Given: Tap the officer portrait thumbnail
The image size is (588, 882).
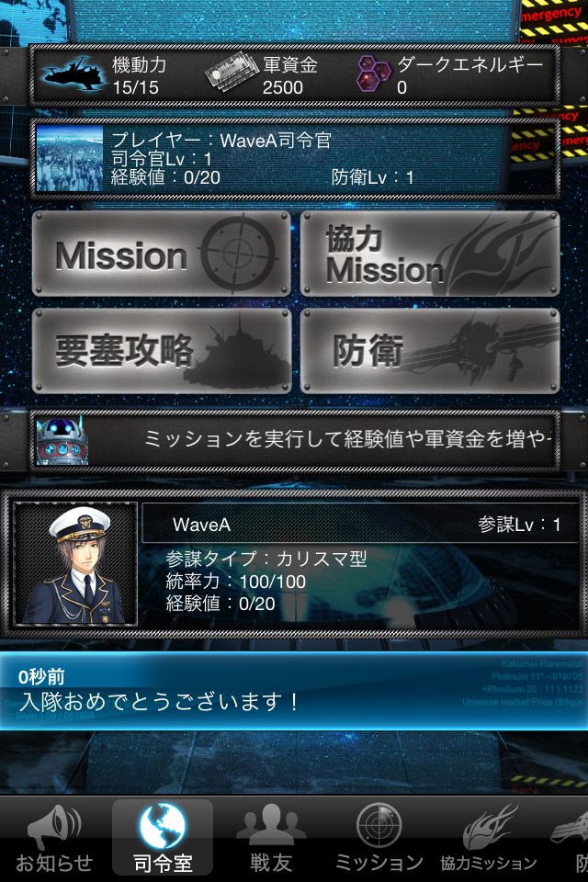Looking at the screenshot, I should tap(74, 563).
